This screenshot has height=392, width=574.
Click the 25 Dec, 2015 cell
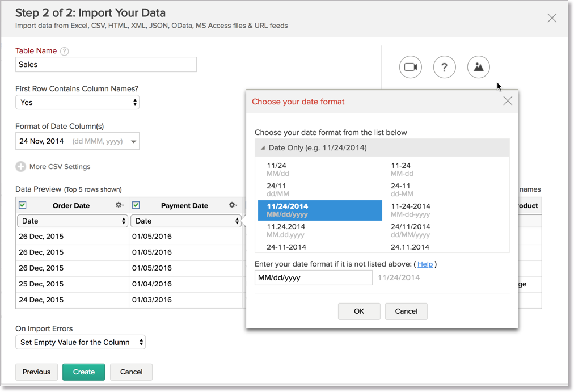[x=72, y=284]
